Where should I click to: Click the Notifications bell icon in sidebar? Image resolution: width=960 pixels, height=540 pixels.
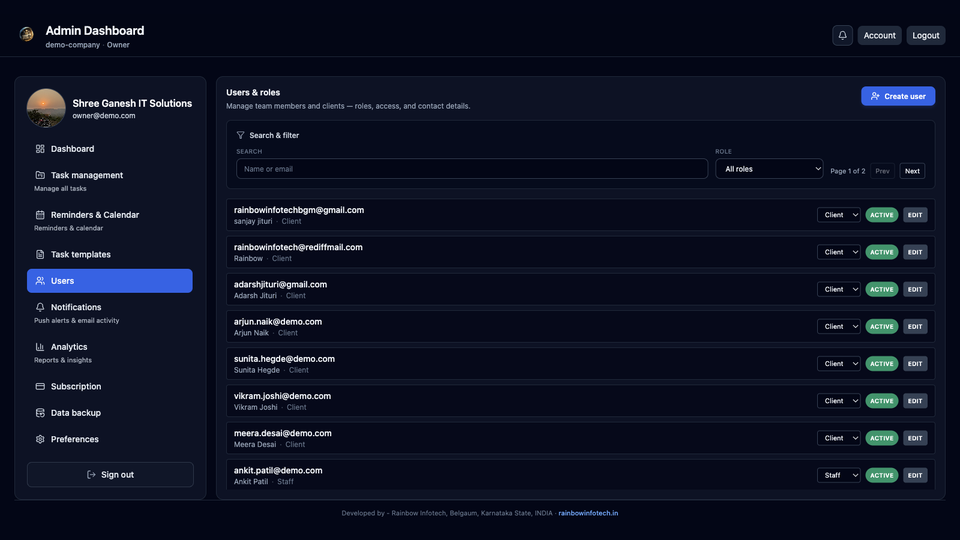40,307
